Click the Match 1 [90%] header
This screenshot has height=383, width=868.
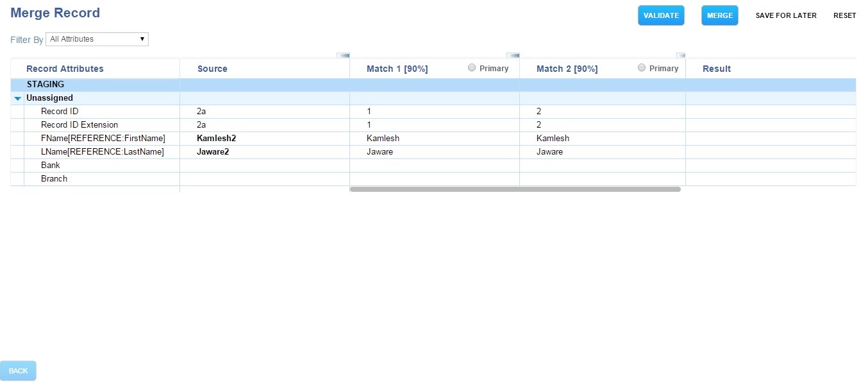click(397, 69)
